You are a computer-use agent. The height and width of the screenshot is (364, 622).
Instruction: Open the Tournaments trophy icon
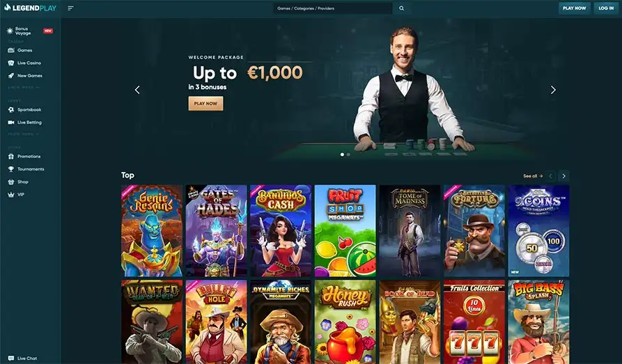point(10,169)
